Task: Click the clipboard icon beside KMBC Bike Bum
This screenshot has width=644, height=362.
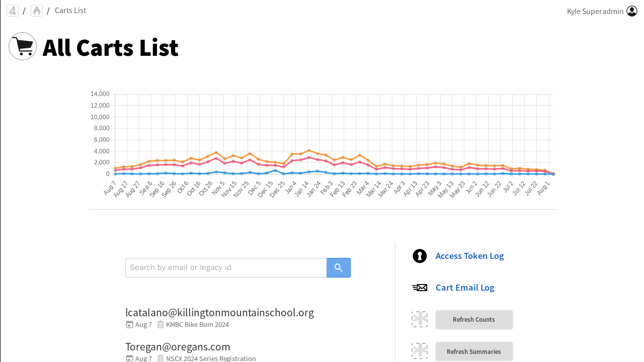Action: (160, 325)
